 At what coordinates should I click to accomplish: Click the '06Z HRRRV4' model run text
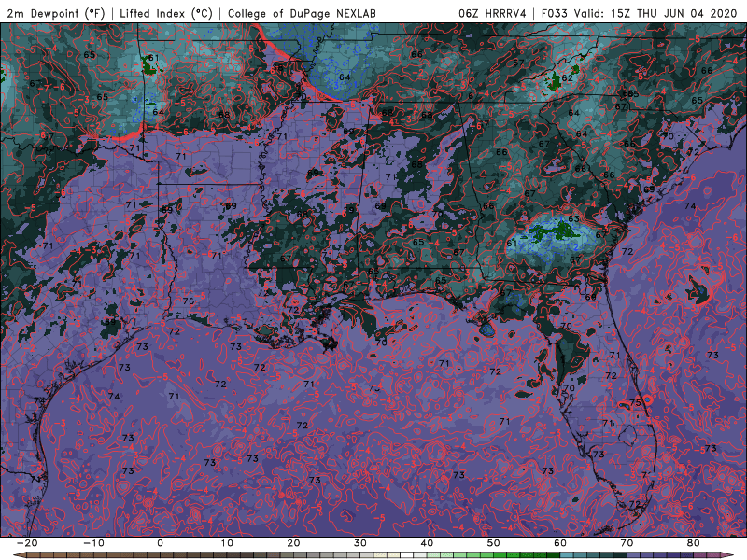tap(492, 13)
